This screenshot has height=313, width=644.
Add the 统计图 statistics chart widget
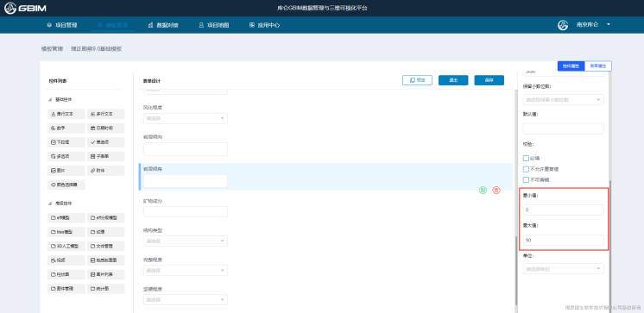[x=106, y=288]
